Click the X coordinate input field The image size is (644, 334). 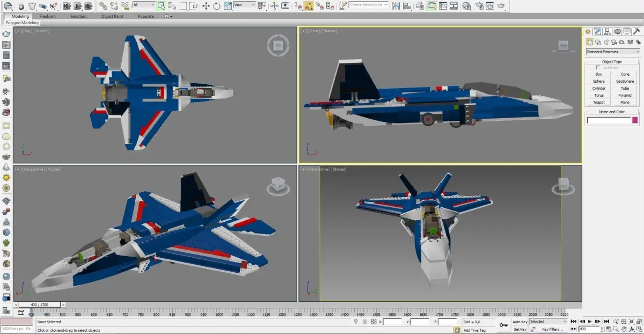coord(393,322)
